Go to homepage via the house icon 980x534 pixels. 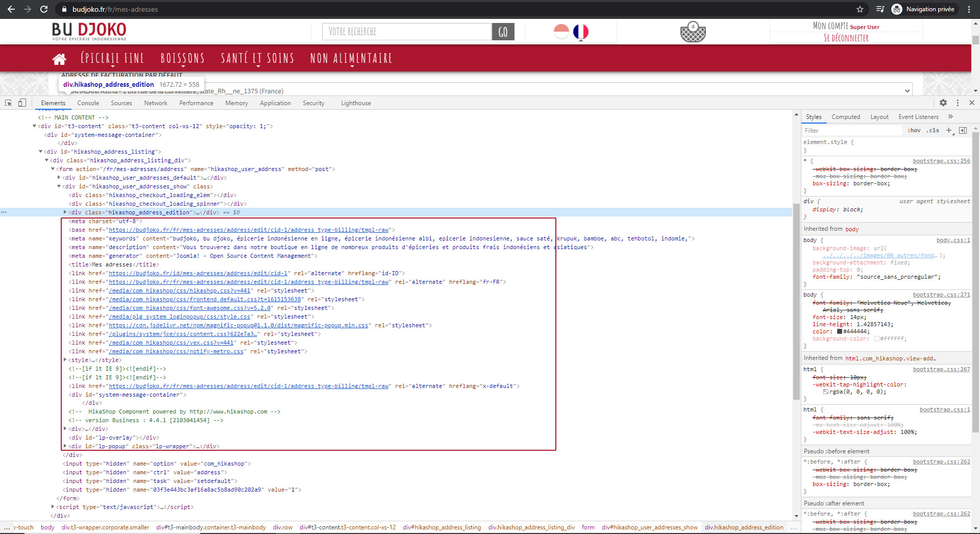click(x=59, y=59)
